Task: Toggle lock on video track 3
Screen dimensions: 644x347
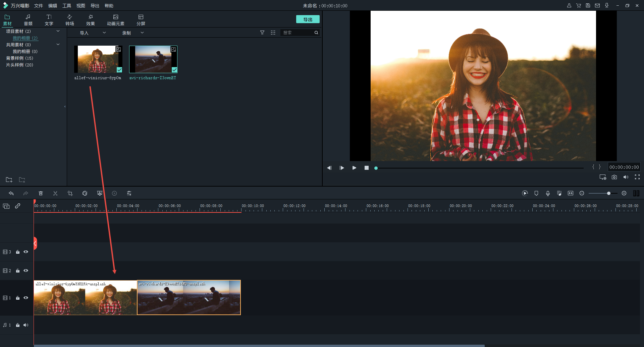Action: [18, 252]
